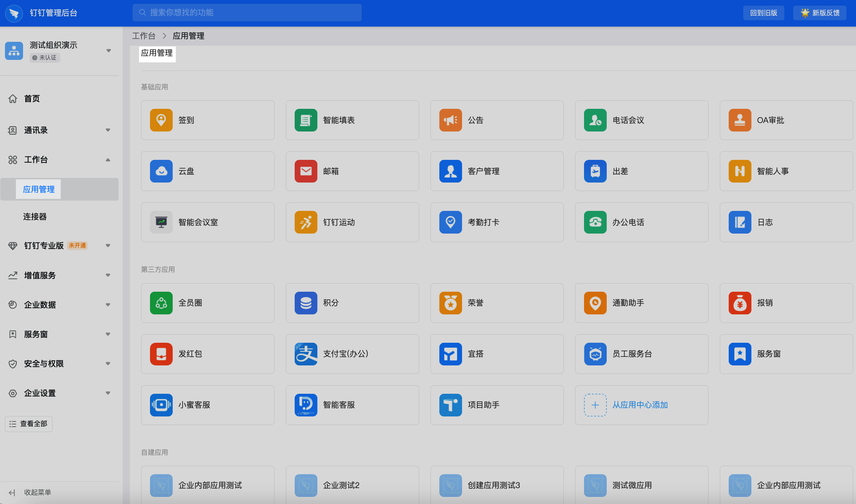
Task: Click the 邮箱 red envelope icon
Action: click(306, 171)
